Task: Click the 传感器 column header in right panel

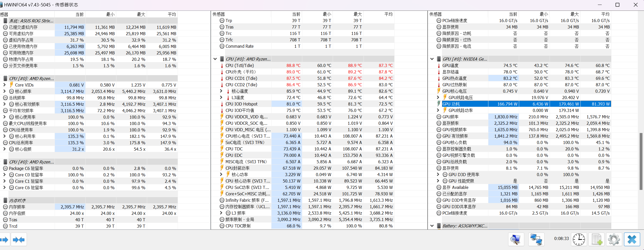Action: pos(458,14)
